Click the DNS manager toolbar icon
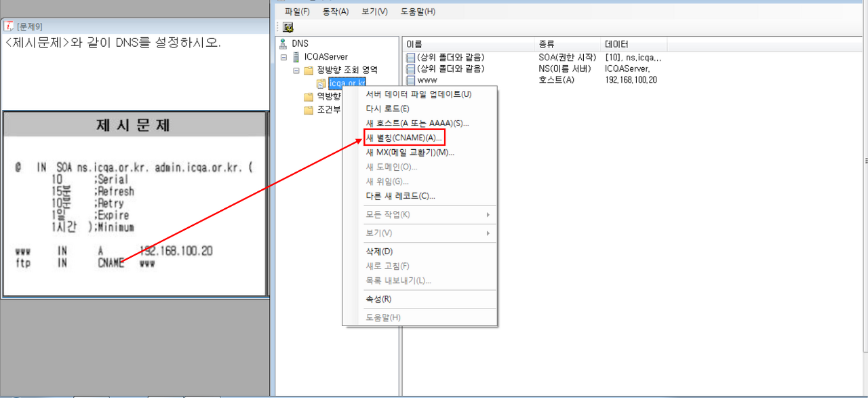Image resolution: width=868 pixels, height=398 pixels. point(288,28)
